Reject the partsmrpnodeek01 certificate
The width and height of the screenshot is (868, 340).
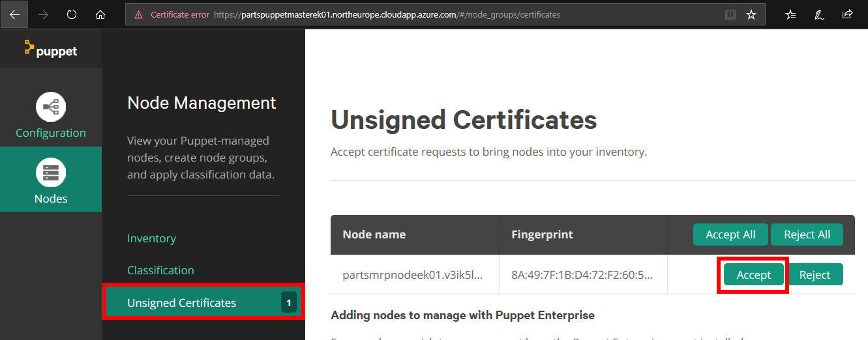[x=815, y=275]
